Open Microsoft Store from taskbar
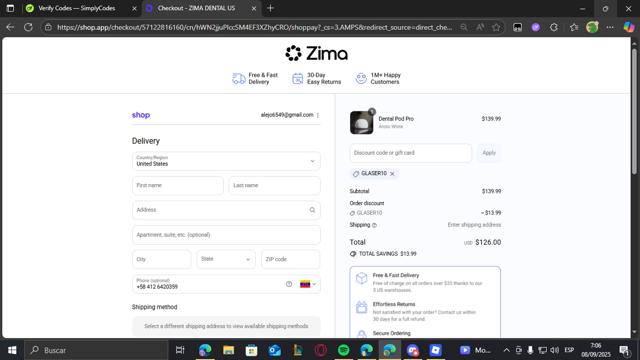The width and height of the screenshot is (640, 360). click(x=251, y=350)
